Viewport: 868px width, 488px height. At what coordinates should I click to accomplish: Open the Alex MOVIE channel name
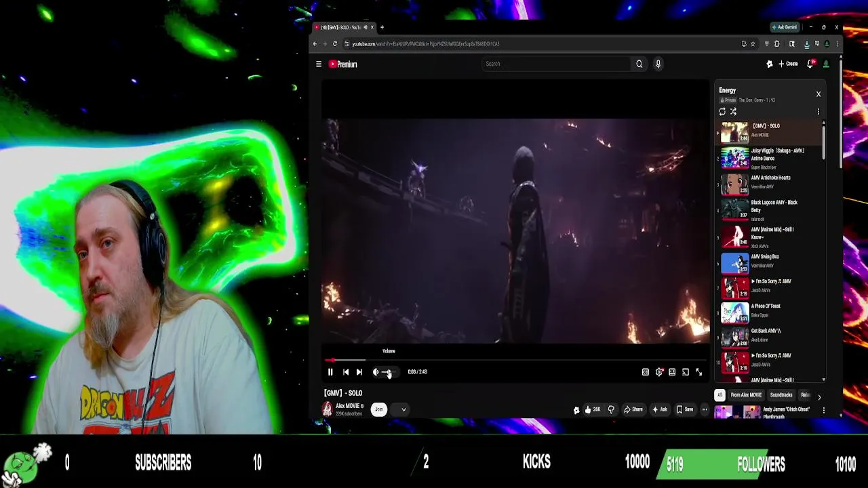pos(348,406)
